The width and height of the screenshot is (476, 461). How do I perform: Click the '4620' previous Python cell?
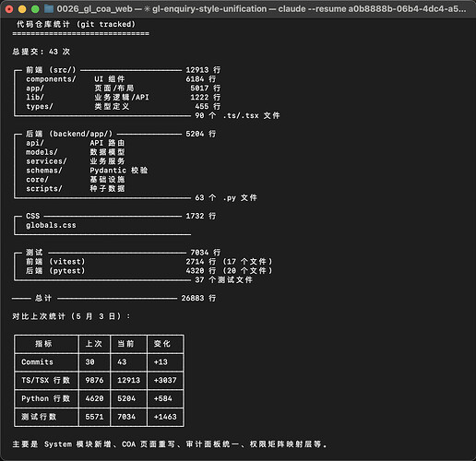[x=94, y=398]
